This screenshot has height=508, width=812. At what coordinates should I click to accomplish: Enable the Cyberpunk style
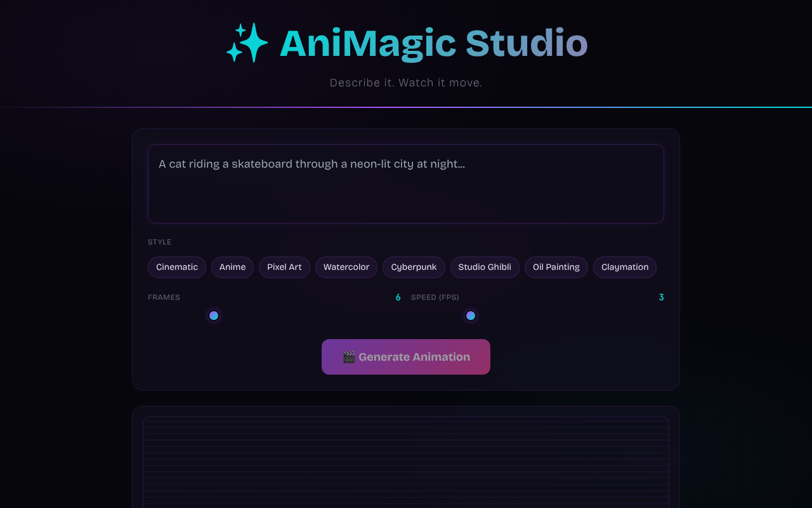click(x=414, y=267)
